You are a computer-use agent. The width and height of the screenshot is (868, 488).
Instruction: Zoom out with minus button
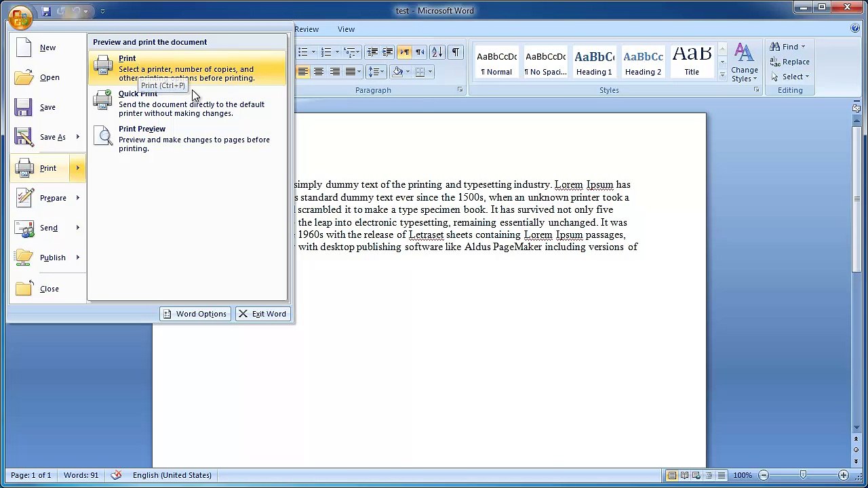(x=764, y=475)
